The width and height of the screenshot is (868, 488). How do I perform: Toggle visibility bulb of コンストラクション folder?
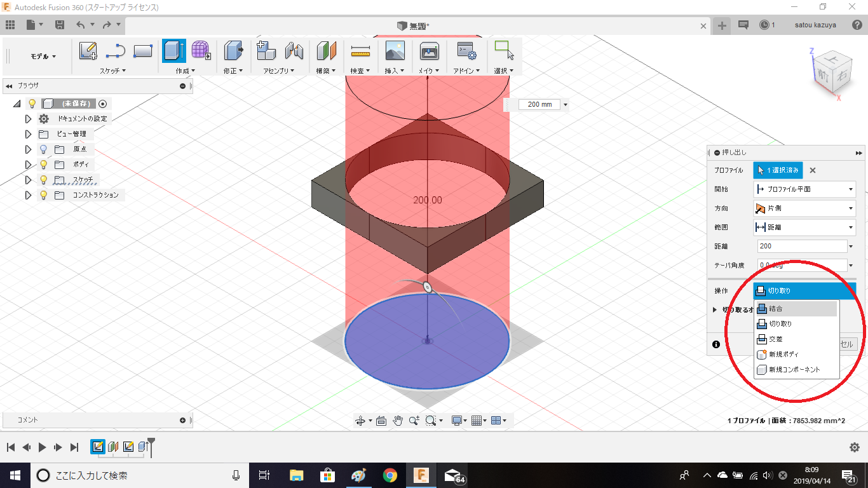tap(44, 195)
